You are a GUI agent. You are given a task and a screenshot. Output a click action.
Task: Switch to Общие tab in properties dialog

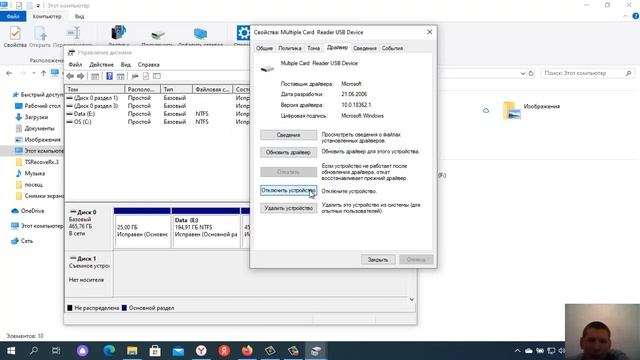tap(264, 48)
